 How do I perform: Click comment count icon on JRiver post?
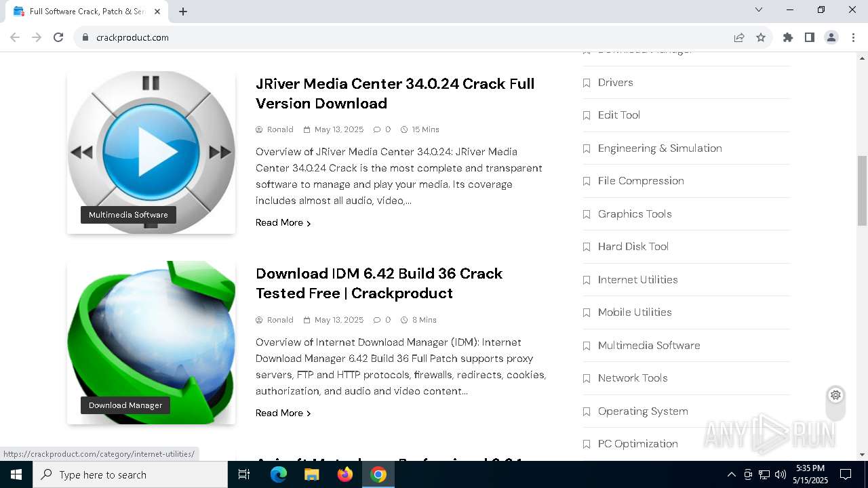(x=377, y=129)
